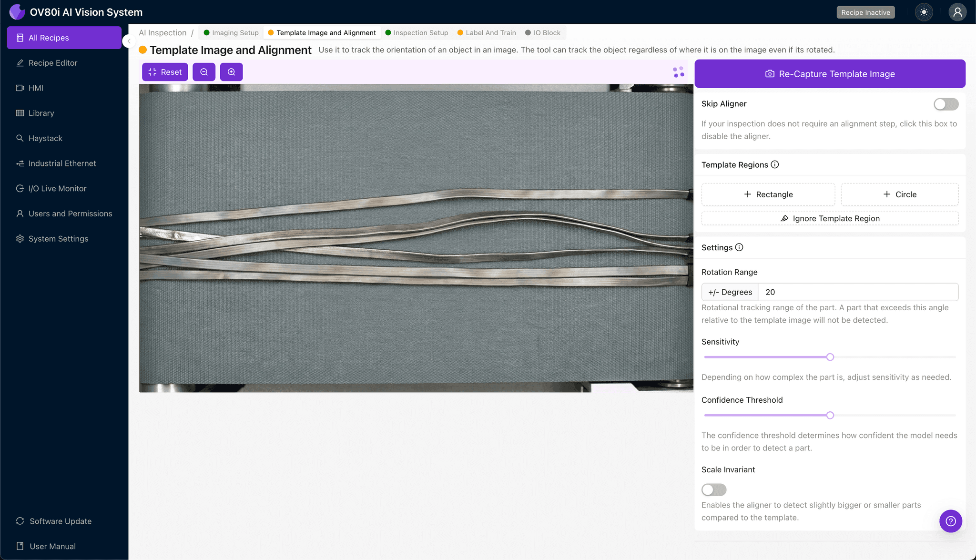Select Template Image and Alignment step
976x560 pixels.
[322, 33]
